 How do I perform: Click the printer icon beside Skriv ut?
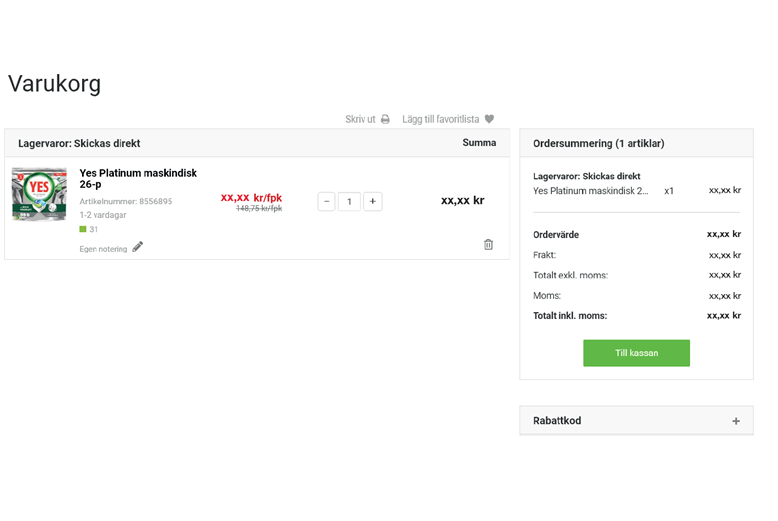click(385, 119)
